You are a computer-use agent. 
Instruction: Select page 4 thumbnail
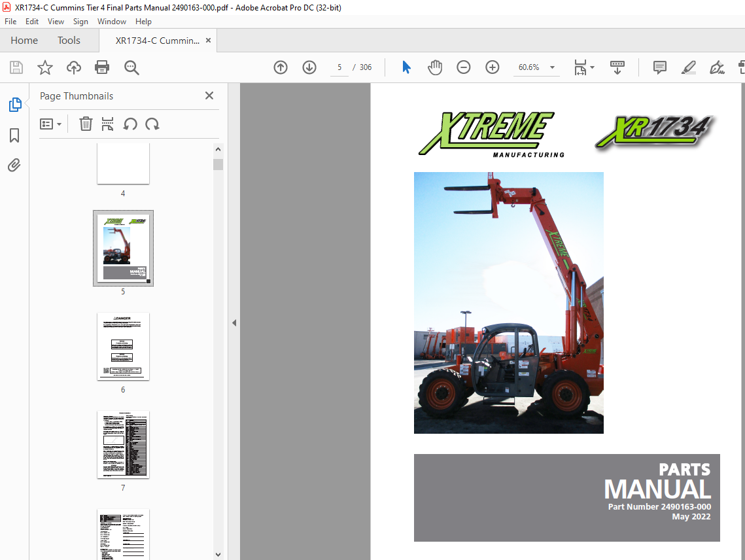[x=123, y=163]
